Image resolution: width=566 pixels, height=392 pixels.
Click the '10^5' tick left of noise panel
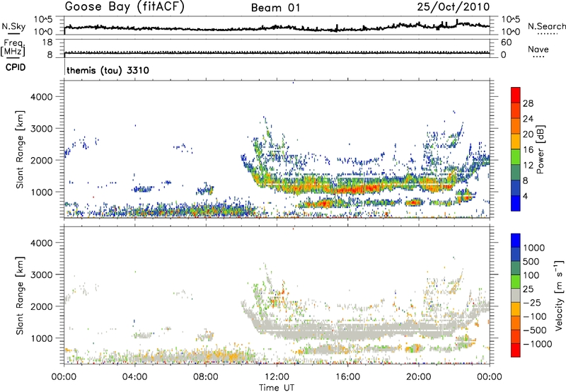click(x=43, y=20)
